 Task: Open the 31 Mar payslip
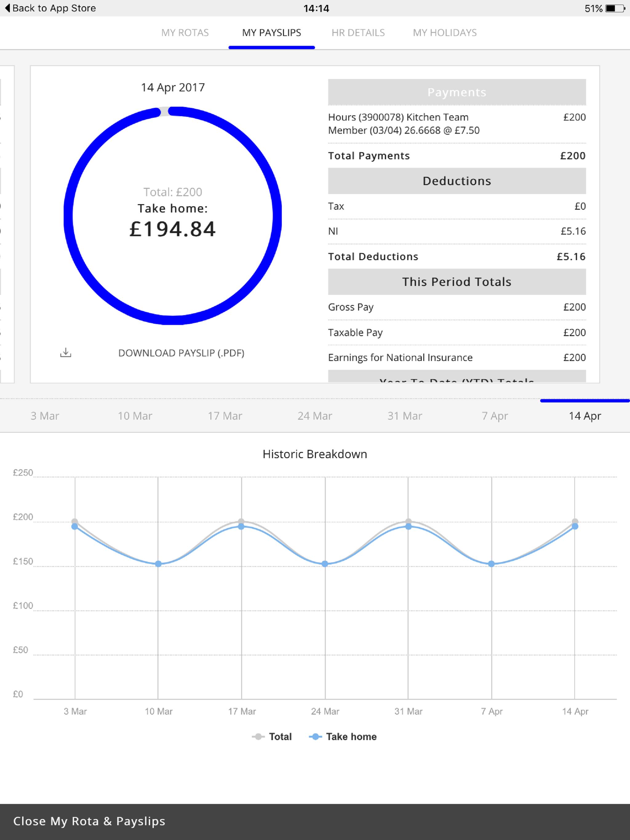tap(405, 416)
